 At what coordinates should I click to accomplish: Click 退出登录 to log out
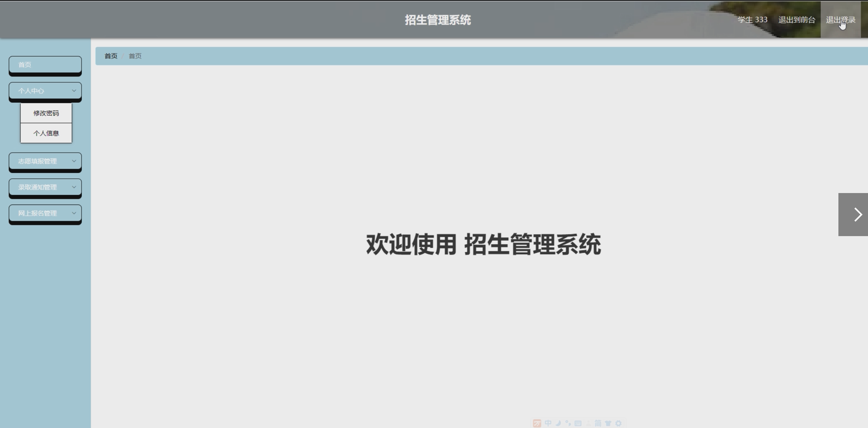point(840,20)
